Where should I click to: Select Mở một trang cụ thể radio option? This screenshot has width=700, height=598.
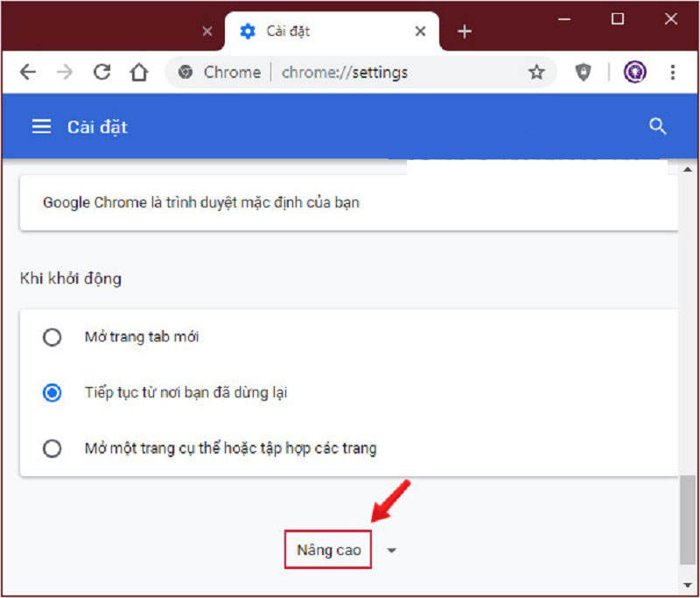(52, 448)
